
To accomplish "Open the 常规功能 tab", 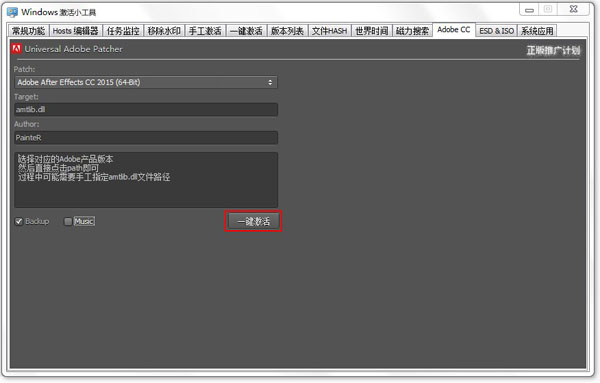I will pyautogui.click(x=29, y=31).
